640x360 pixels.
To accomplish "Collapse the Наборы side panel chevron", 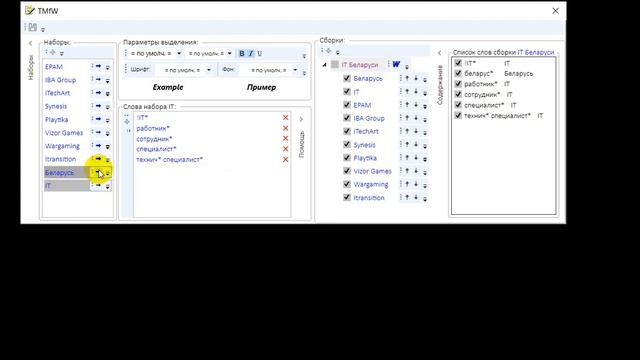I will click(30, 43).
